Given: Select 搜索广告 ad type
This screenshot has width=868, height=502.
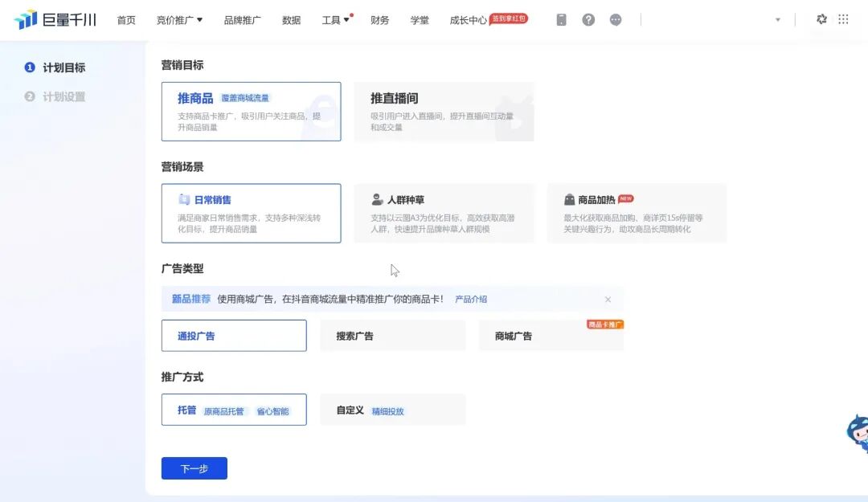Looking at the screenshot, I should tap(393, 336).
